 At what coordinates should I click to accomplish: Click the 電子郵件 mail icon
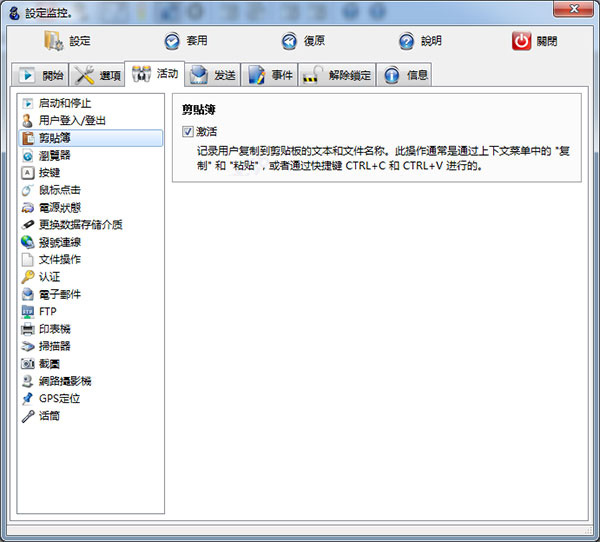[x=28, y=294]
